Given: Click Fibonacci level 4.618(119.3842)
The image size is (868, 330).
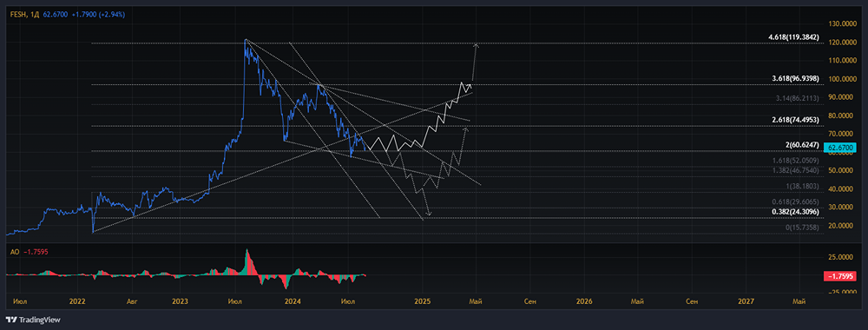Looking at the screenshot, I should [x=794, y=37].
